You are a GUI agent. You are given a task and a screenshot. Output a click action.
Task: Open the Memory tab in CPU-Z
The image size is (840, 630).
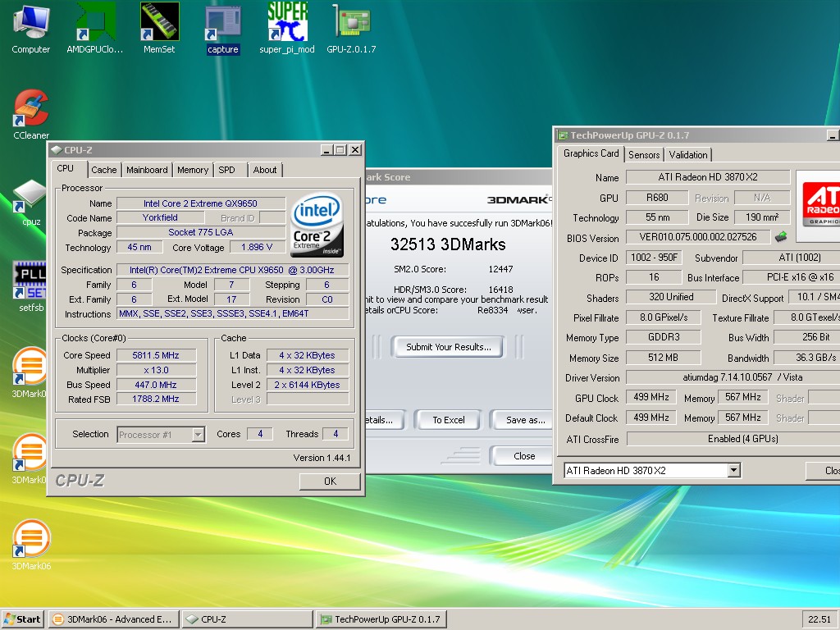point(193,170)
